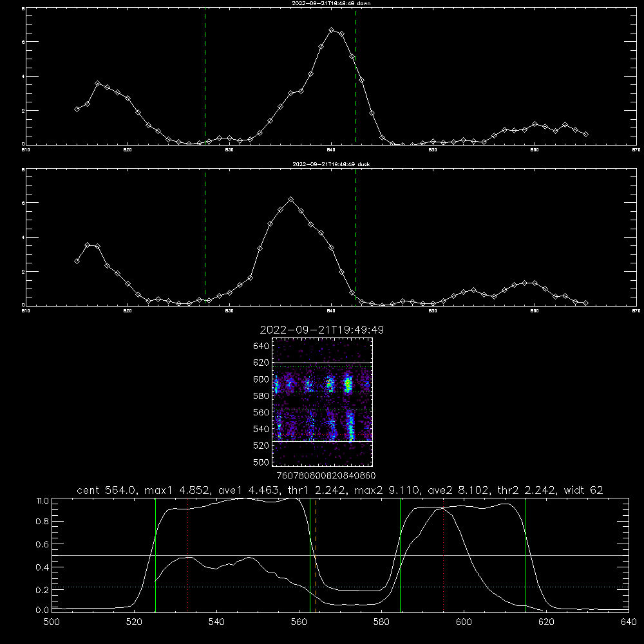Click the 600 label on bottom plot x-axis
This screenshot has width=644, height=644.
[x=464, y=622]
